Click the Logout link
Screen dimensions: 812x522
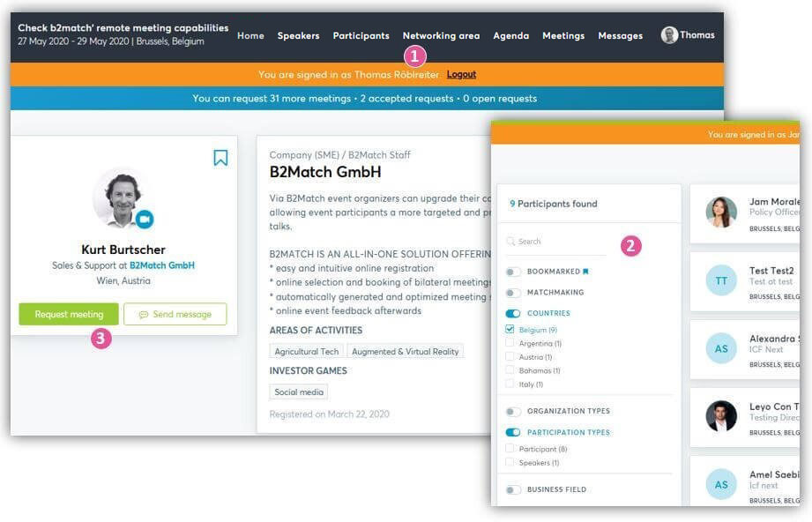[x=461, y=75]
